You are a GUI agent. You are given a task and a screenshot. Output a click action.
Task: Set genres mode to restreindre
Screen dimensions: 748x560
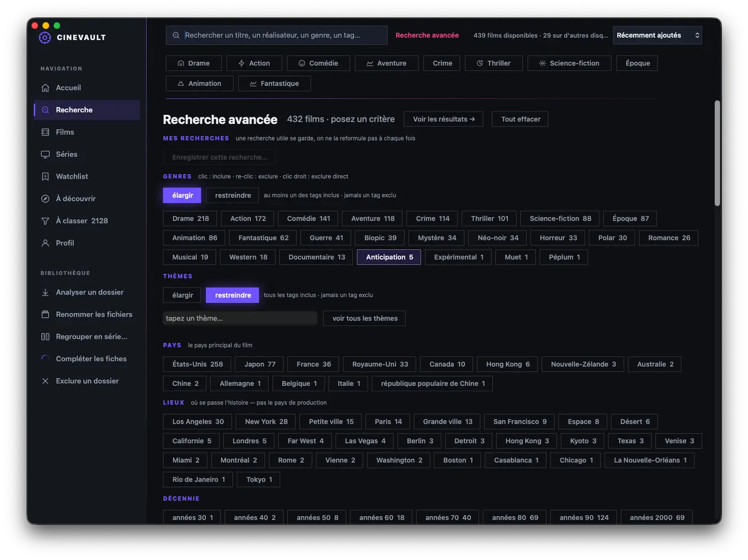coord(233,196)
